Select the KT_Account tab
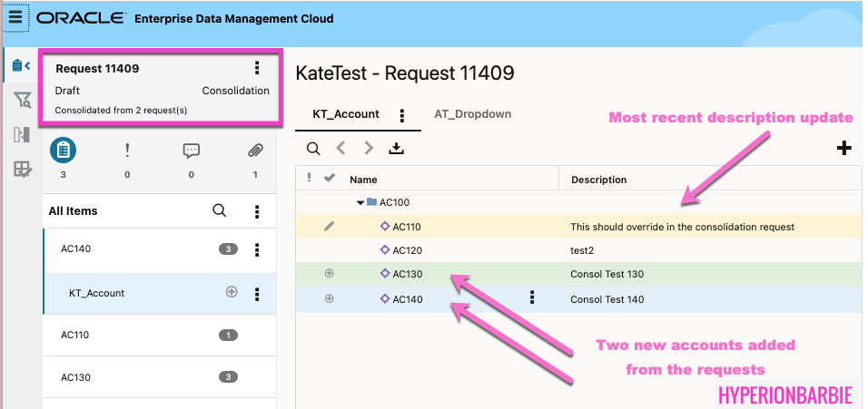Screen dimensions: 868x409 click(346, 115)
